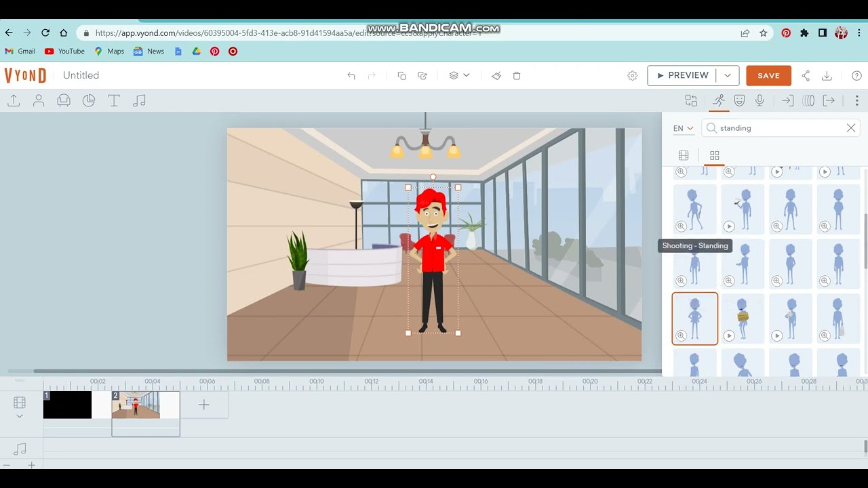868x488 pixels.
Task: Reload the browser page
Action: pyautogui.click(x=45, y=33)
